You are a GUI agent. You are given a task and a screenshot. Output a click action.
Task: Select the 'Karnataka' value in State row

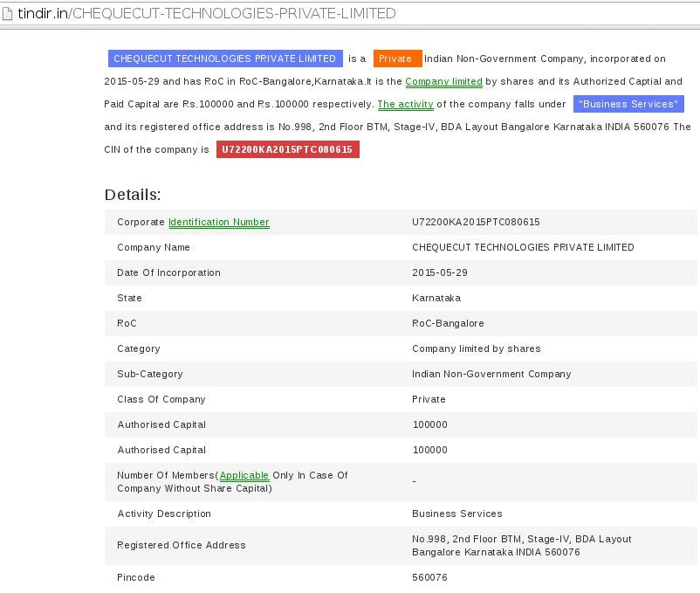coord(436,299)
